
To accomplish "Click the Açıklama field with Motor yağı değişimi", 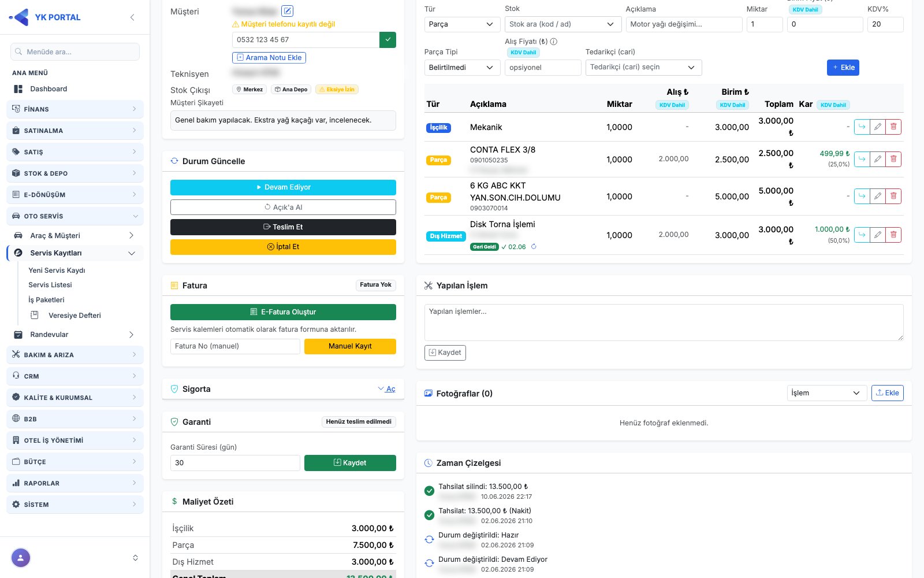I will pyautogui.click(x=684, y=24).
